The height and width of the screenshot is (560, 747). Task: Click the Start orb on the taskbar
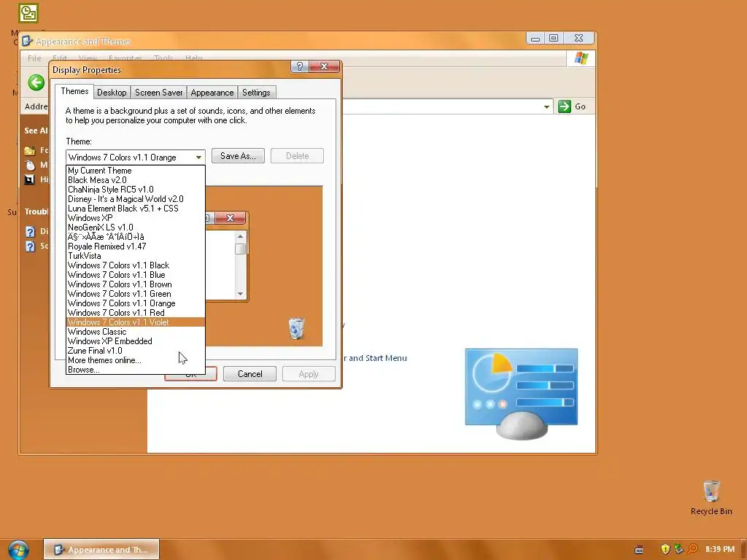pyautogui.click(x=18, y=550)
